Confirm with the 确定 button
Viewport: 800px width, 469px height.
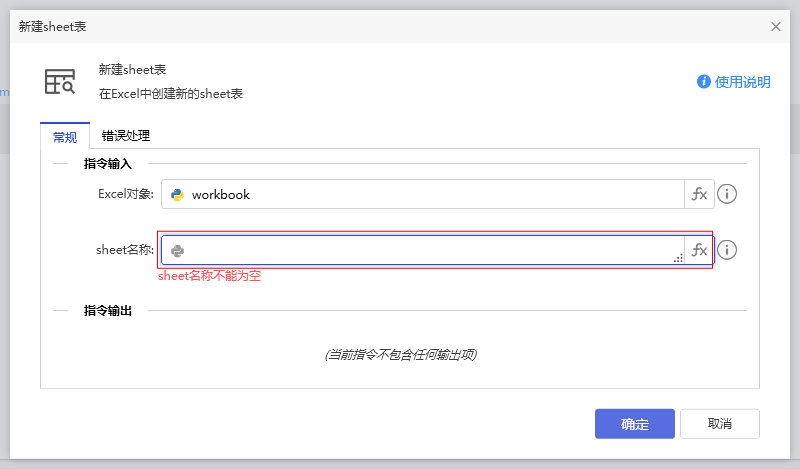coord(634,423)
